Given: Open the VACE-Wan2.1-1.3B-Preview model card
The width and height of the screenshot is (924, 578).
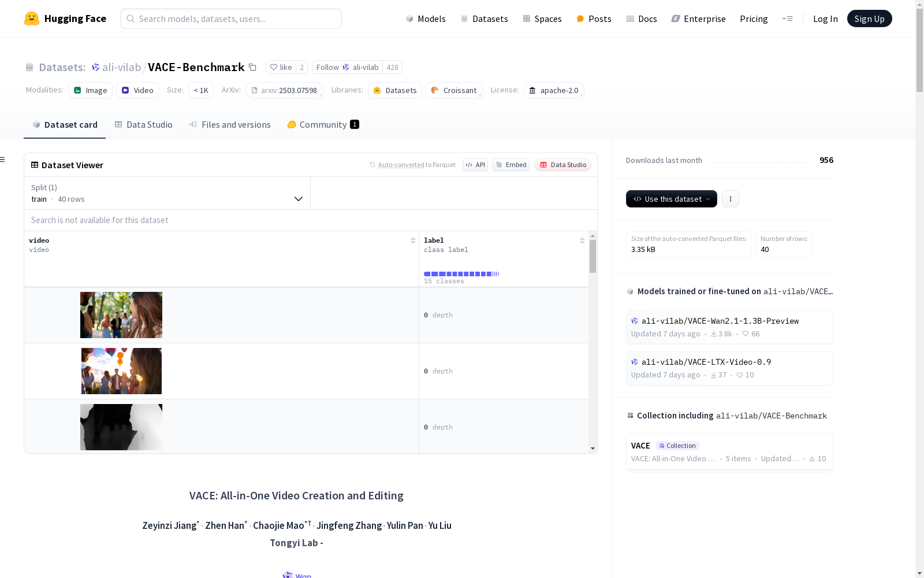Looking at the screenshot, I should pos(729,327).
